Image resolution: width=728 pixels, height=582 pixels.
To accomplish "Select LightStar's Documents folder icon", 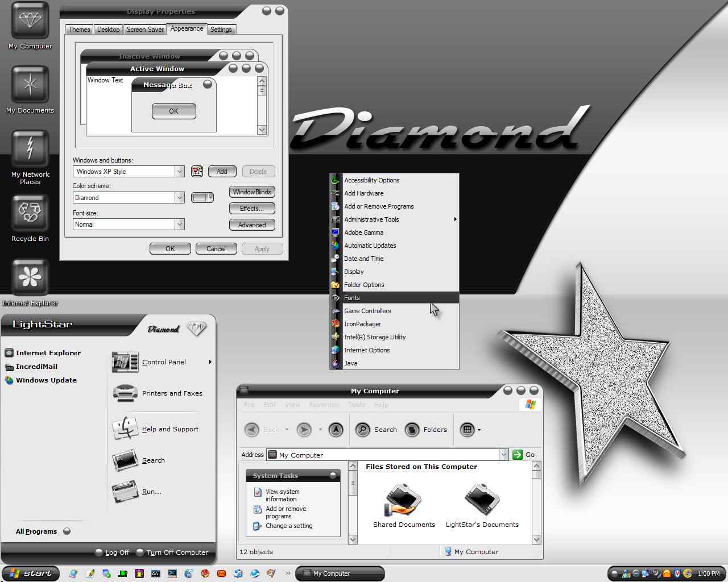I will tap(482, 500).
